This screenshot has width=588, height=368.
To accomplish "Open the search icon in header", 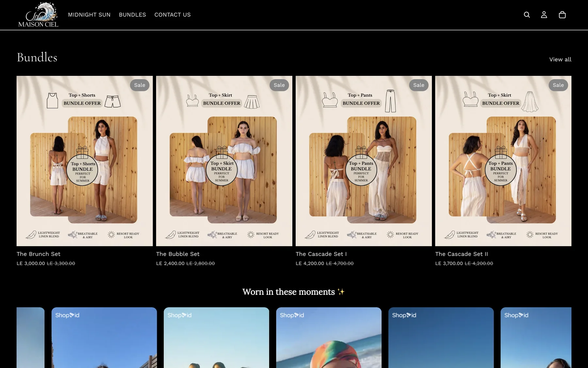I will [x=527, y=15].
